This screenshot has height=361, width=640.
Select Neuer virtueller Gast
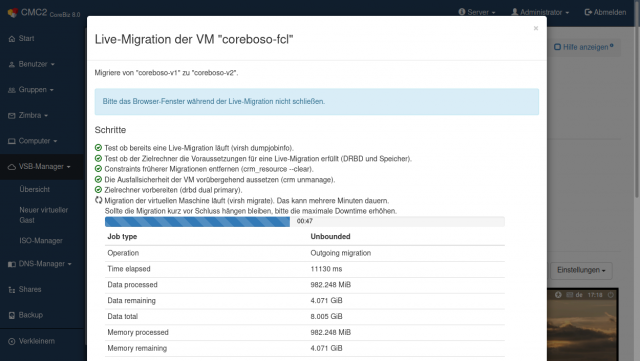[44, 215]
